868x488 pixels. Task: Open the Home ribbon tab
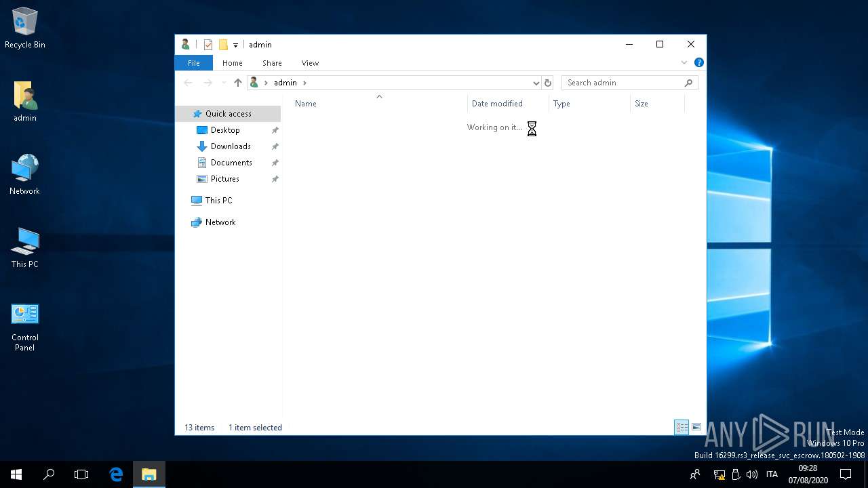(x=233, y=63)
